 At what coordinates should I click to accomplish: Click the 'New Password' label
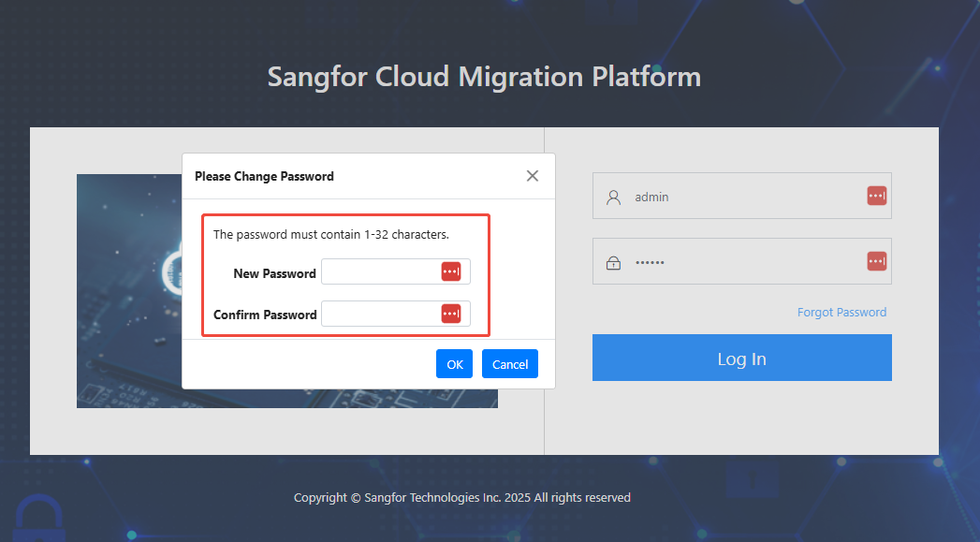[x=274, y=273]
